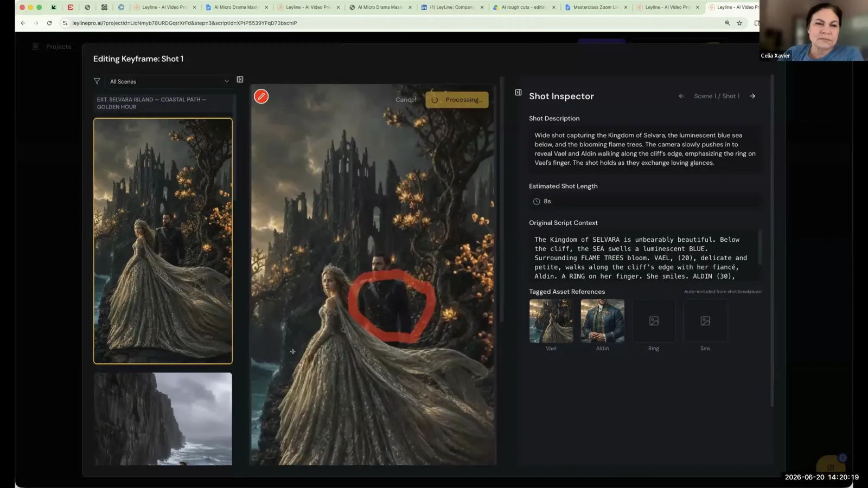Click the browser address bar URL
868x488 pixels.
(x=184, y=23)
